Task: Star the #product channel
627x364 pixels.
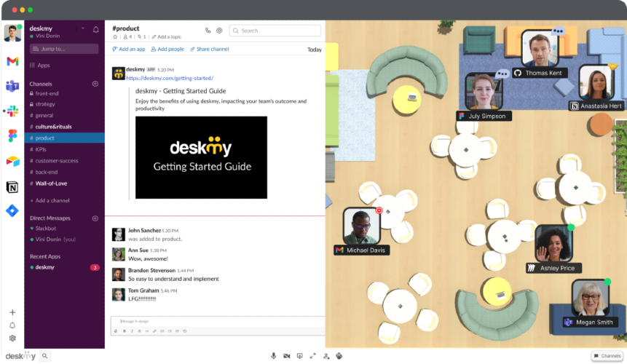Action: pos(115,36)
